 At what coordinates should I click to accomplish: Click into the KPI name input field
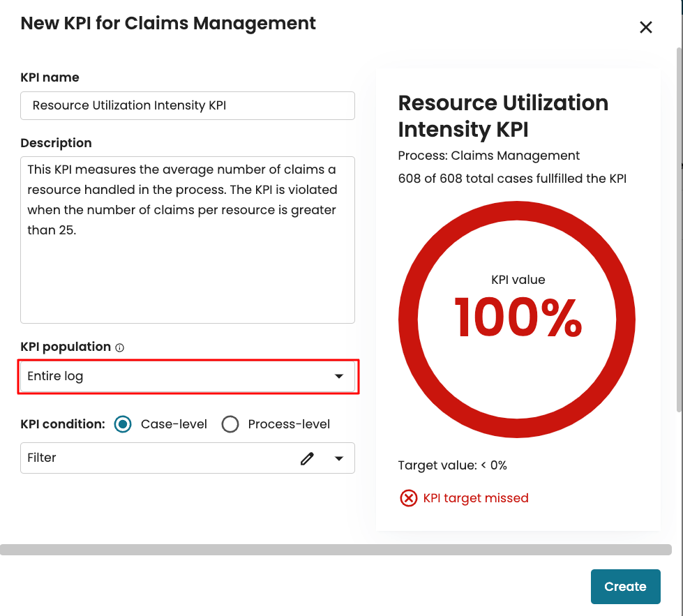(187, 106)
